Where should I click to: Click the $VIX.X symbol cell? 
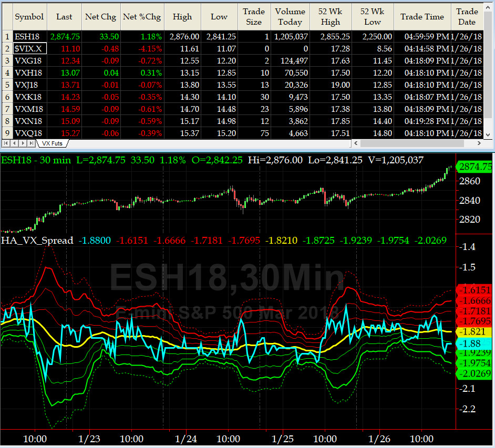[29, 49]
